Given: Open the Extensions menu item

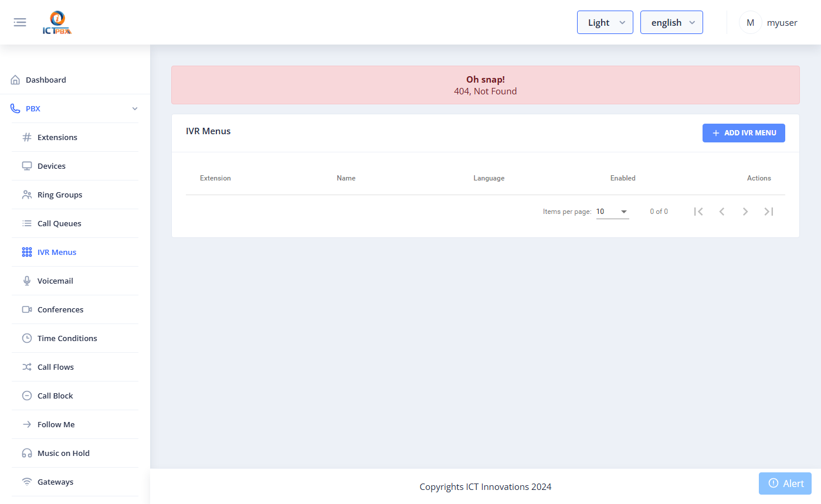Looking at the screenshot, I should click(75, 137).
